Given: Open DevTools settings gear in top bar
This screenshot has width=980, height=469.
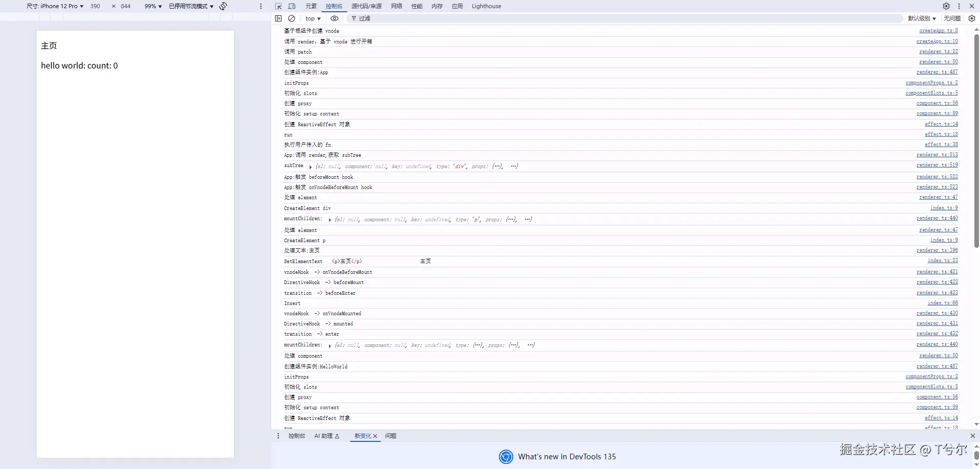Looking at the screenshot, I should 946,6.
